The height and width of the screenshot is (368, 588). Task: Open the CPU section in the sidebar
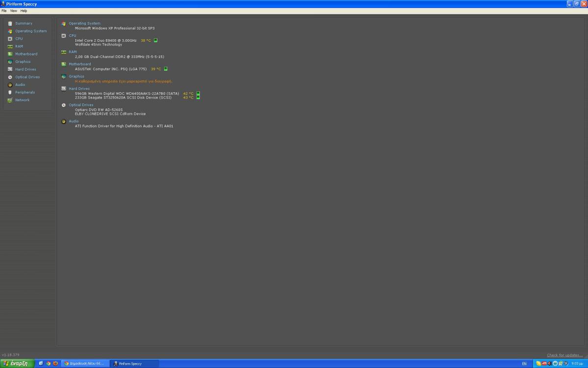(19, 38)
